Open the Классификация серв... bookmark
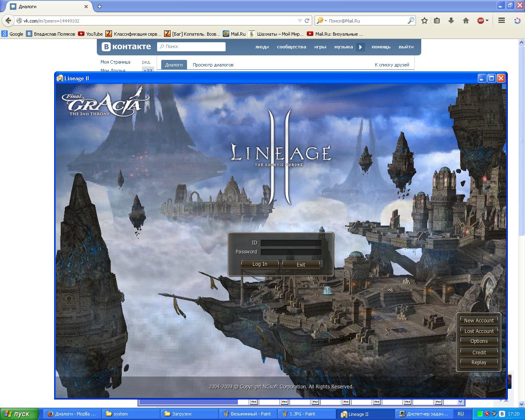This screenshot has width=525, height=420. tap(133, 34)
